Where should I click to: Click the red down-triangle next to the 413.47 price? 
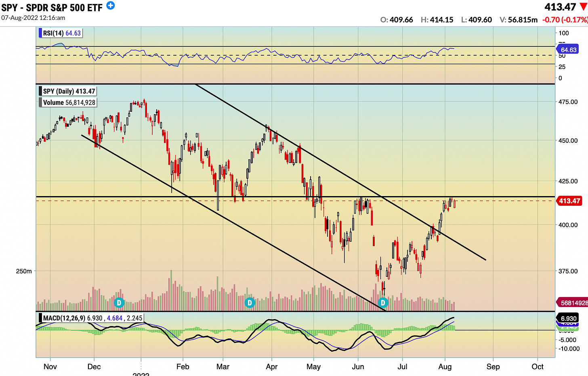[583, 7]
